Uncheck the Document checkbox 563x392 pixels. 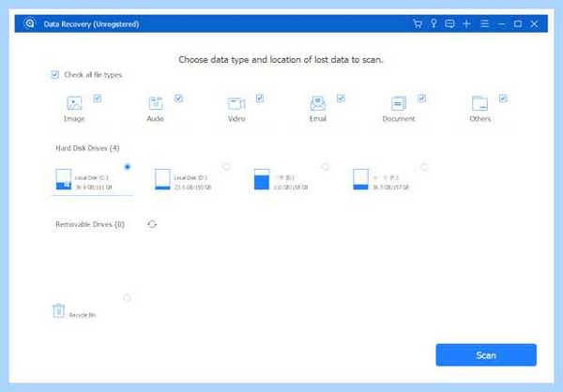(x=422, y=98)
